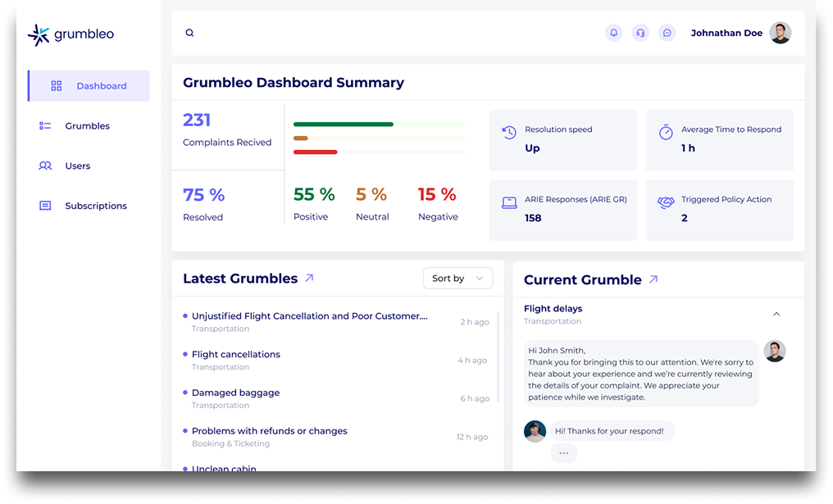Image resolution: width=833 pixels, height=504 pixels.
Task: Click the Resolution speed clock icon
Action: pyautogui.click(x=508, y=130)
